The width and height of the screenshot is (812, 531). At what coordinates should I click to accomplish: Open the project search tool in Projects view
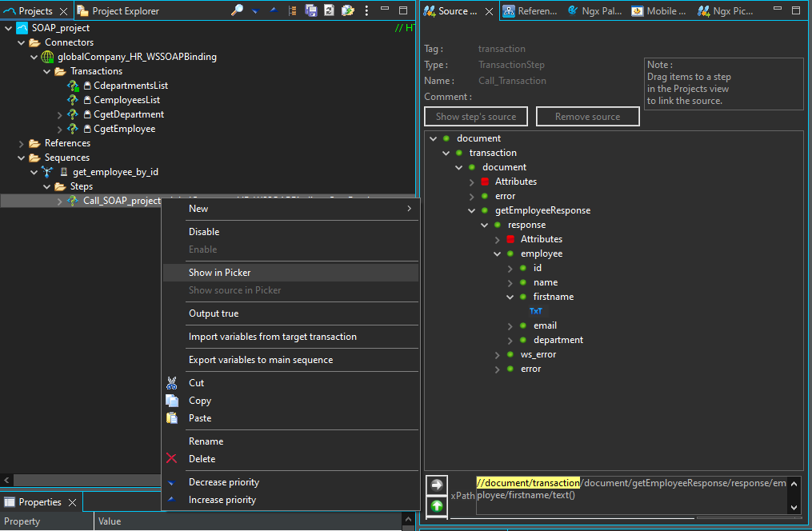(x=238, y=11)
